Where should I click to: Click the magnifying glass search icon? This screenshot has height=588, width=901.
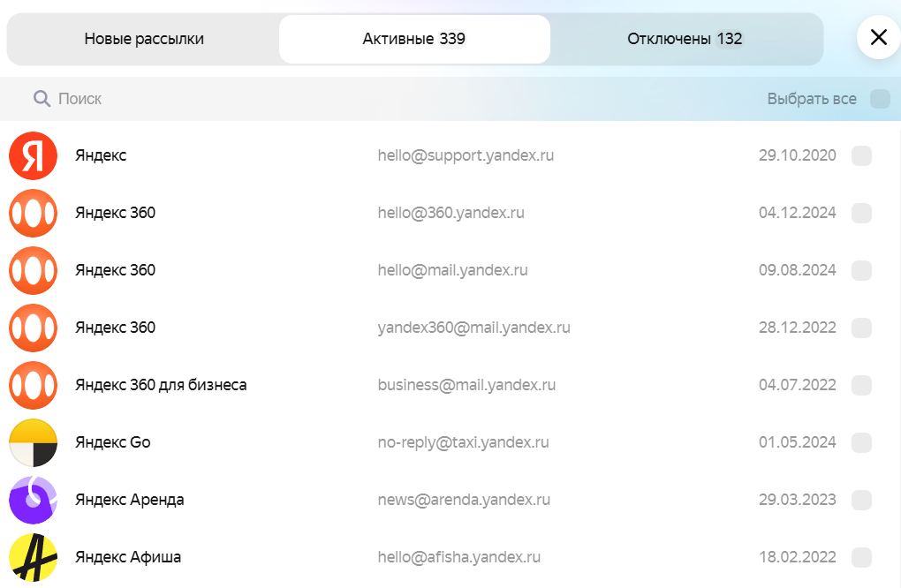coord(42,99)
